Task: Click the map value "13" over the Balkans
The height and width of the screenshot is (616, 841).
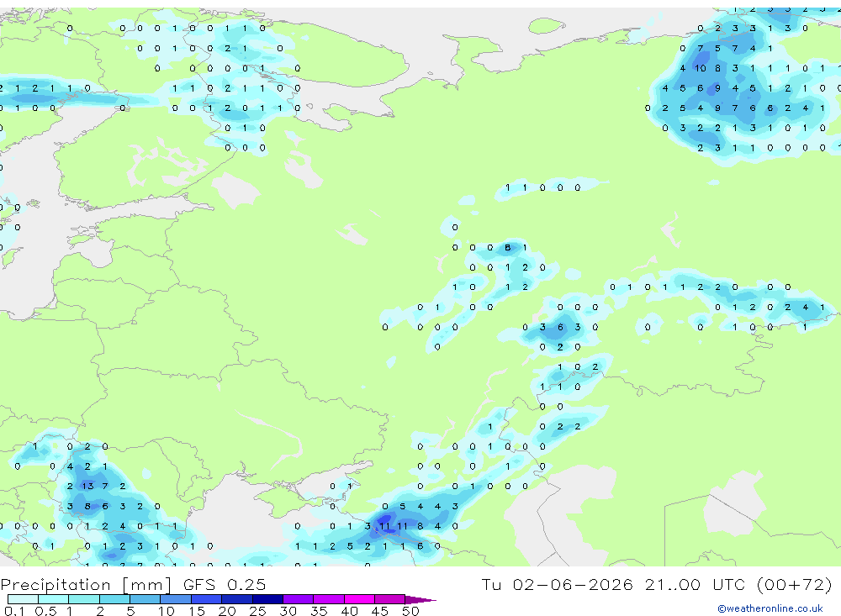Action: tap(87, 487)
